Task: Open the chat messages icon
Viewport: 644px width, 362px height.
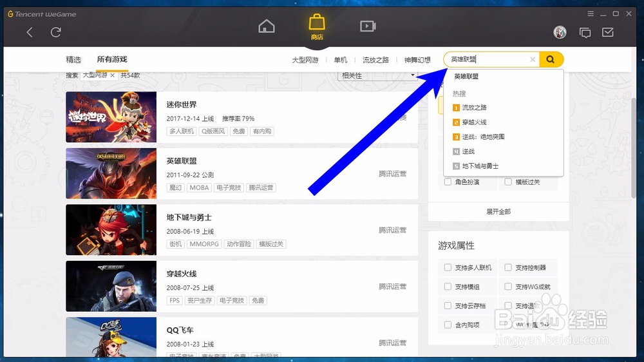Action: point(585,32)
